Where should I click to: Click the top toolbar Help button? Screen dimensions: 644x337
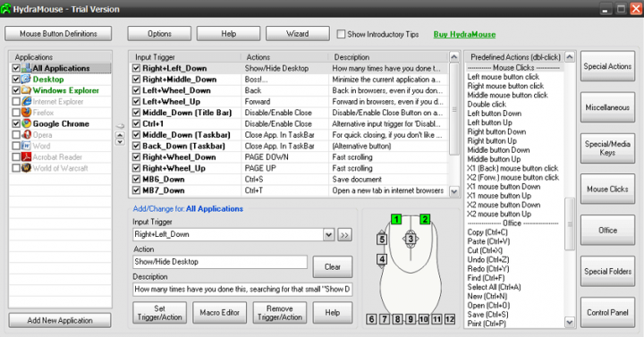click(228, 34)
